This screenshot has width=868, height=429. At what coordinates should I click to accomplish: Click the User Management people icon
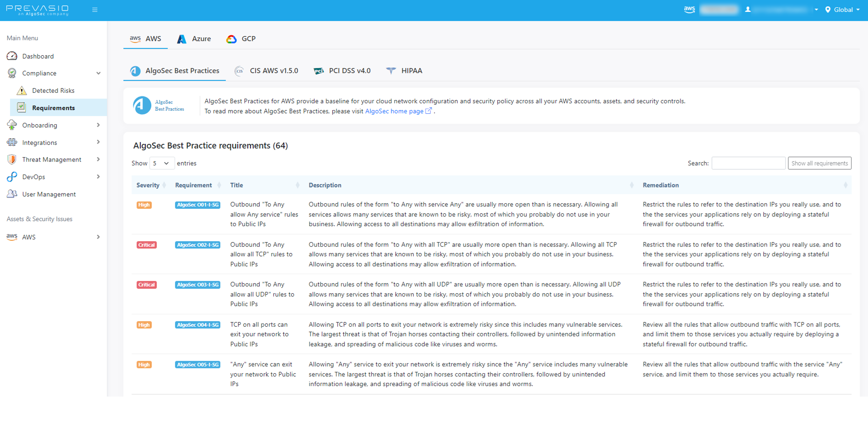[12, 194]
